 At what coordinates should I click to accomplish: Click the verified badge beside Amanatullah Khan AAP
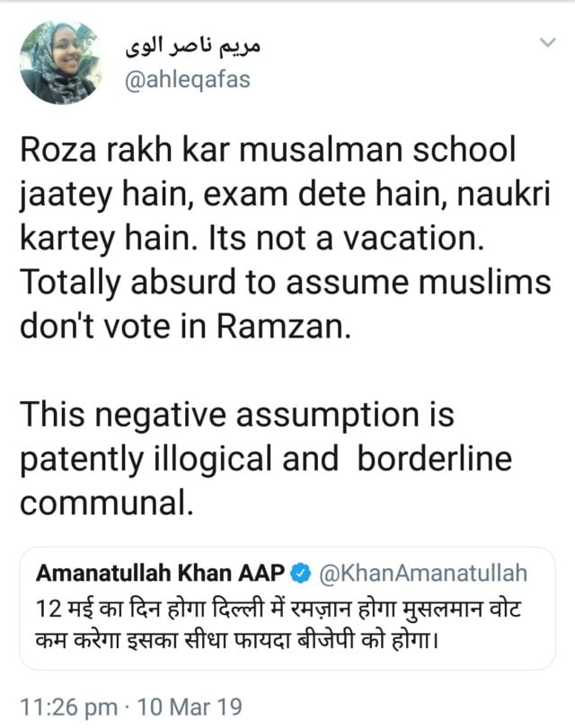[x=304, y=572]
